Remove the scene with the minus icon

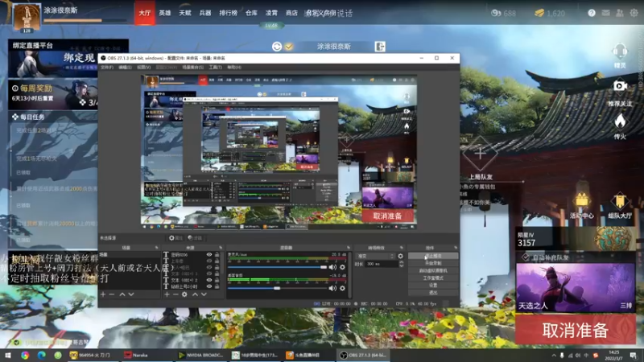coord(112,294)
